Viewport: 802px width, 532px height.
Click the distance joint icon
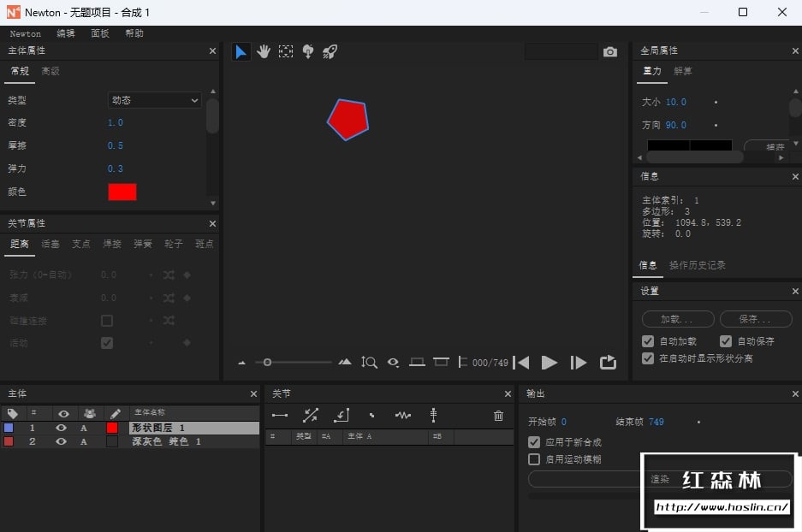click(280, 416)
